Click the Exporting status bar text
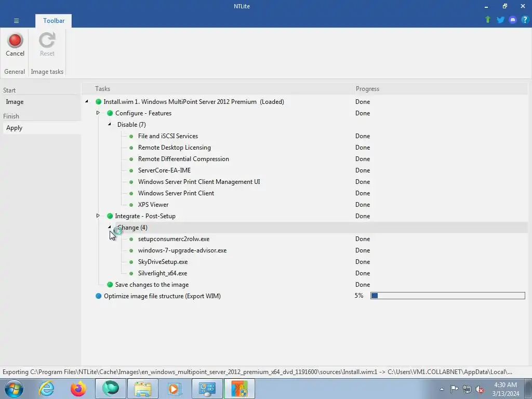This screenshot has height=399, width=532. tap(258, 372)
